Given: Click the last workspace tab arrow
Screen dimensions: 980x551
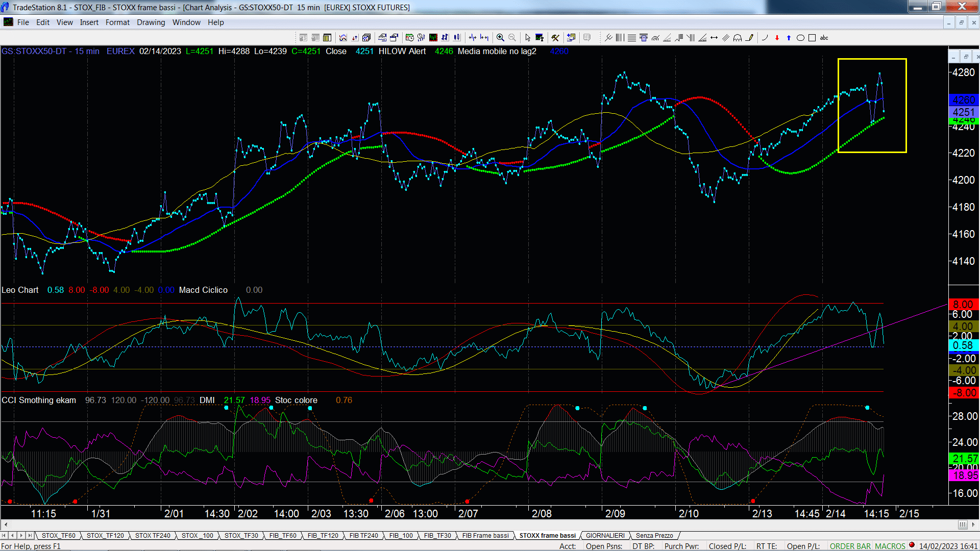Looking at the screenshot, I should pos(30,536).
